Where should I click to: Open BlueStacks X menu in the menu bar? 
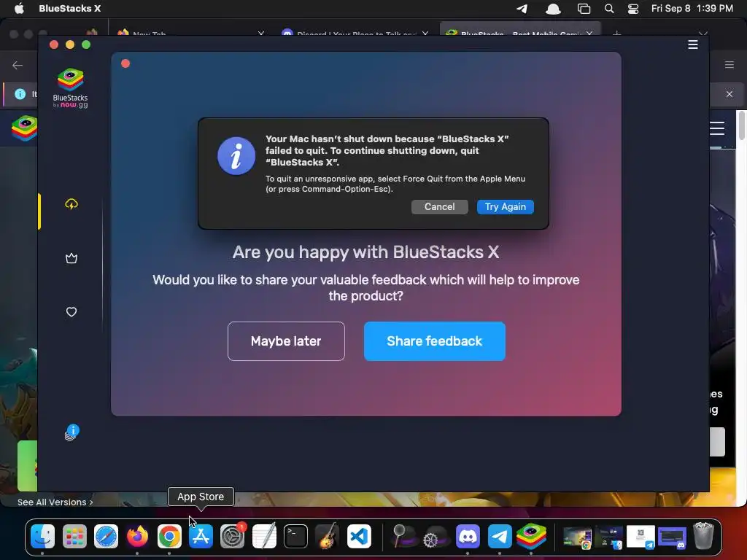[69, 8]
